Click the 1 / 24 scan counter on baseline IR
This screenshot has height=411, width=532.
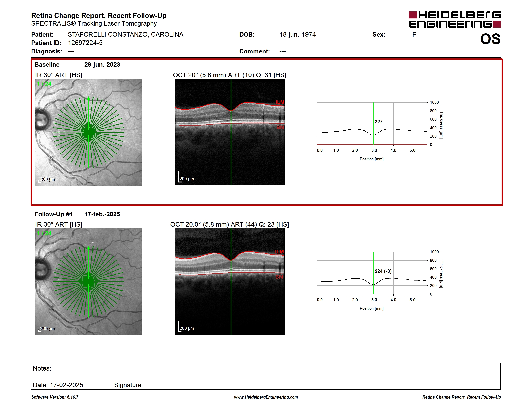click(44, 84)
